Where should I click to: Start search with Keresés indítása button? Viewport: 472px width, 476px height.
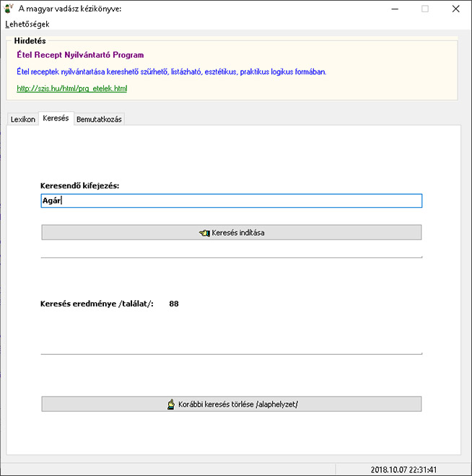[232, 232]
